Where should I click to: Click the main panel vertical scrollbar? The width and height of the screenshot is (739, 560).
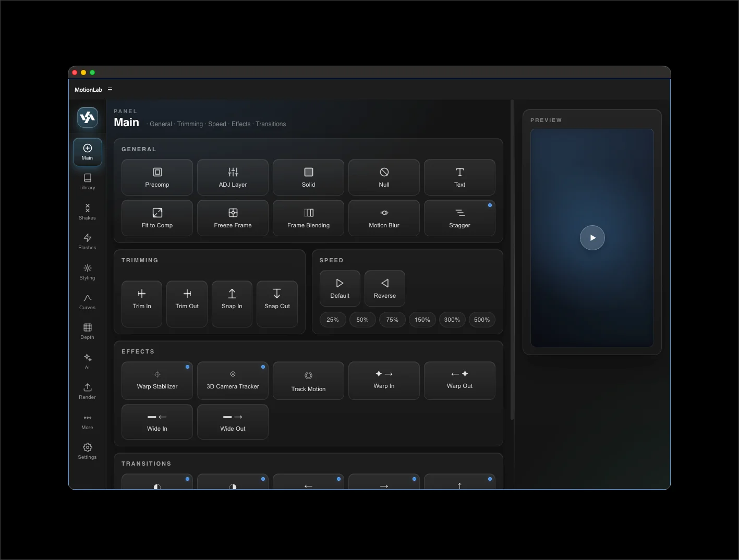512,260
